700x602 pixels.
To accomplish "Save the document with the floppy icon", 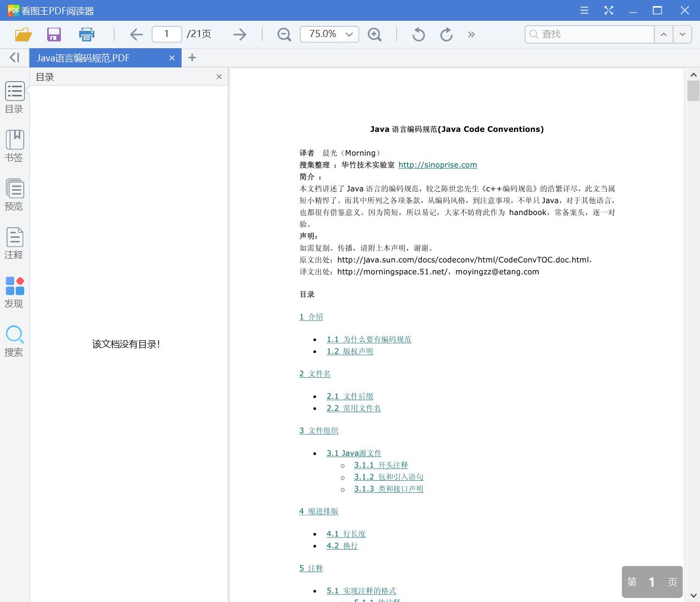I will pyautogui.click(x=54, y=34).
